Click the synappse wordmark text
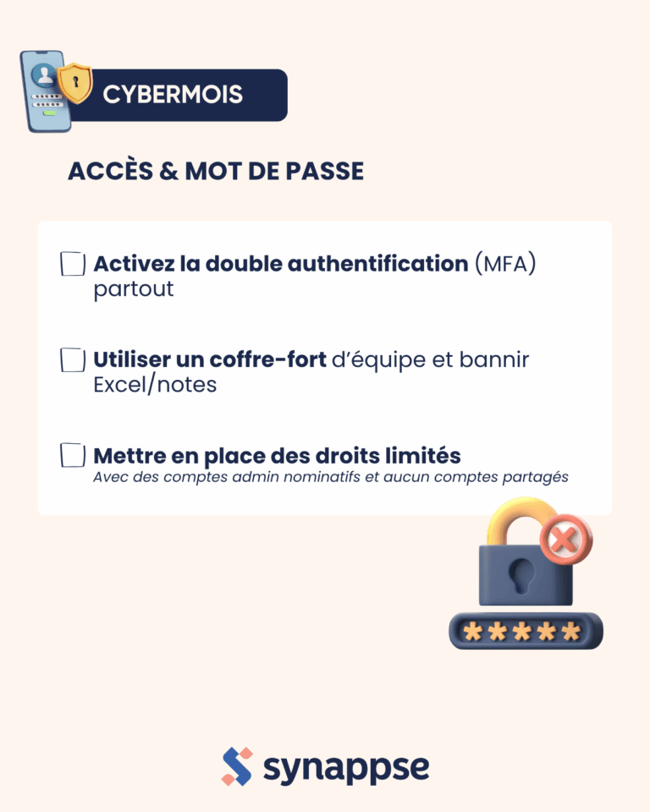650x812 pixels. coord(345,768)
